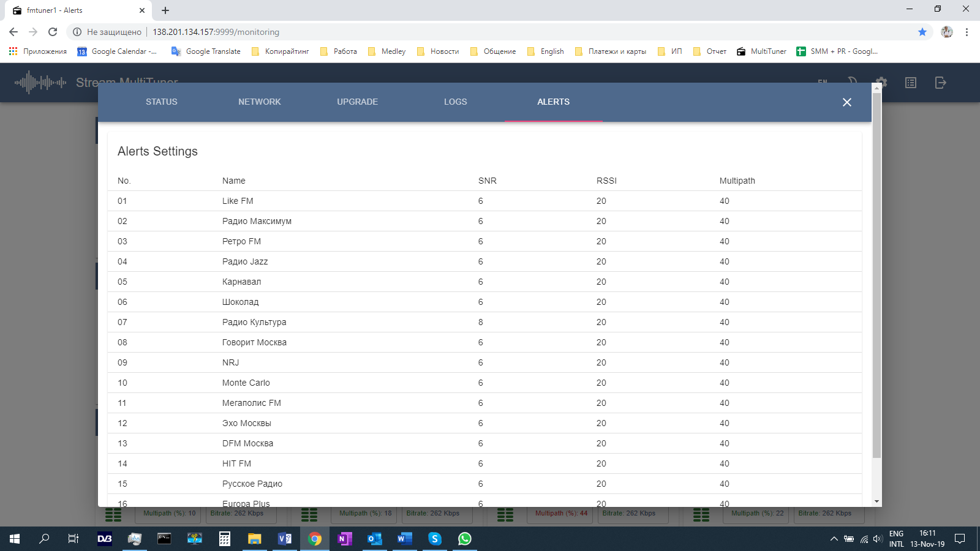Click SNR value for Радио Культура
This screenshot has height=551, width=980.
(x=481, y=322)
